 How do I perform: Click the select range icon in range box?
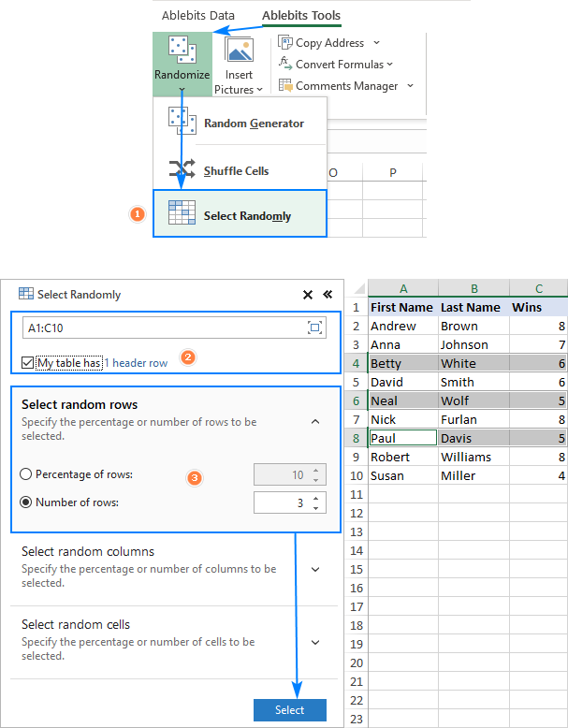coord(315,328)
